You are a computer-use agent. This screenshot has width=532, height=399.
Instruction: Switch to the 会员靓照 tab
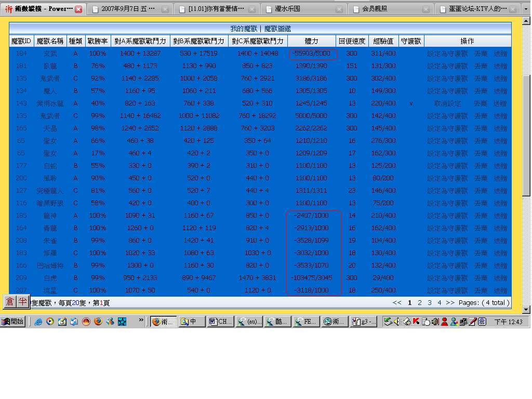click(389, 9)
